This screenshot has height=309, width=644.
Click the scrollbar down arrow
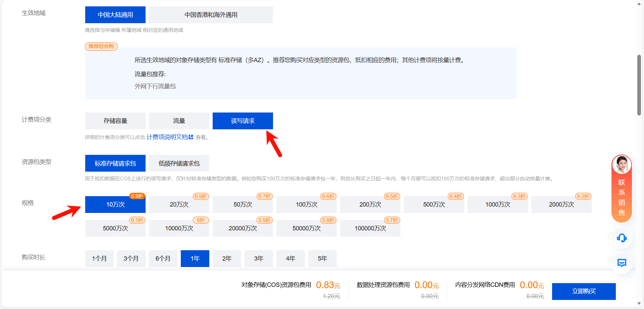639,304
